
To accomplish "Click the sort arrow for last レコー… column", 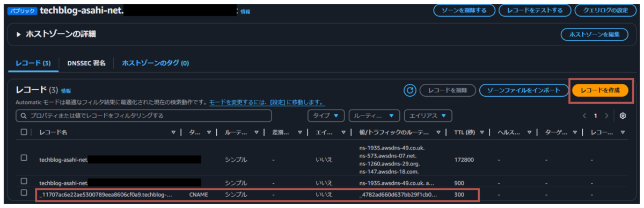I will 623,132.
